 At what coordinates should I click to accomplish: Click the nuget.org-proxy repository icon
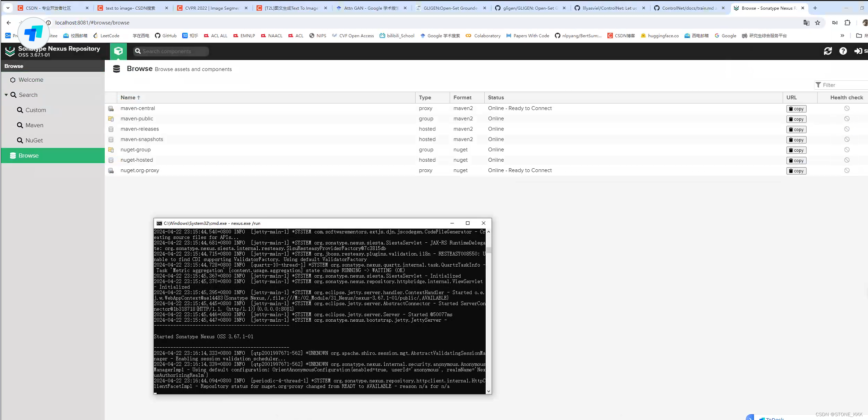tap(111, 171)
